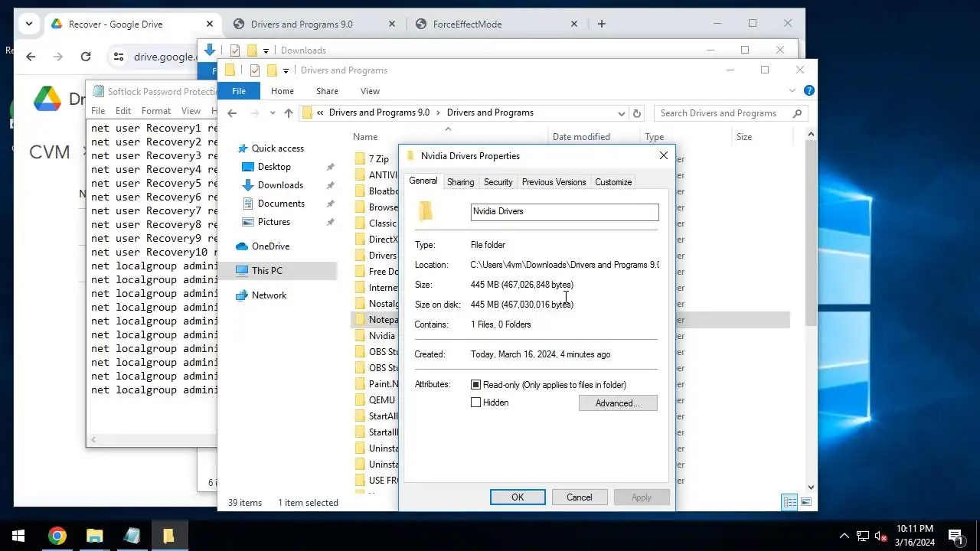
Task: Reload page in Chrome
Action: point(86,57)
